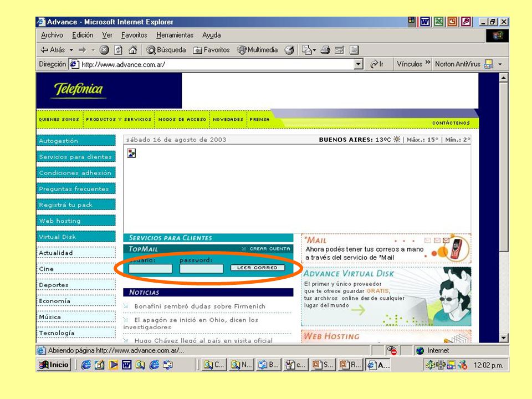
Task: Open the Quienes Somos nav tab
Action: coord(59,120)
